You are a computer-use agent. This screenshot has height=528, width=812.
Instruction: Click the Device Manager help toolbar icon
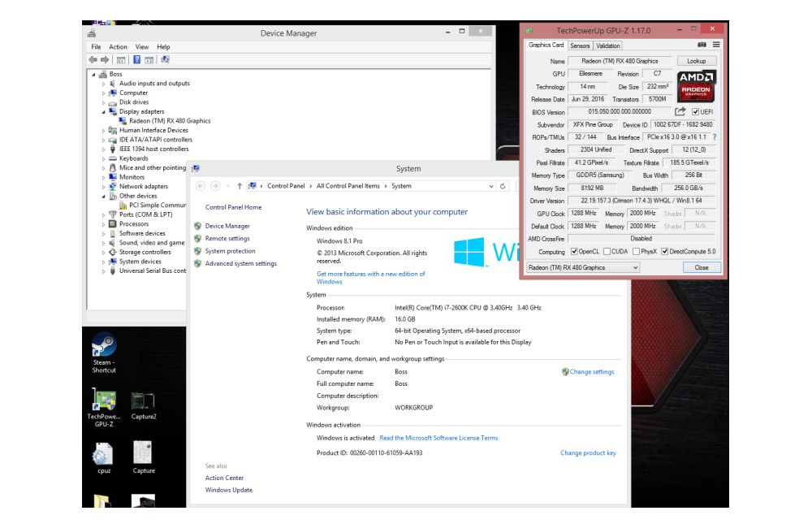137,59
